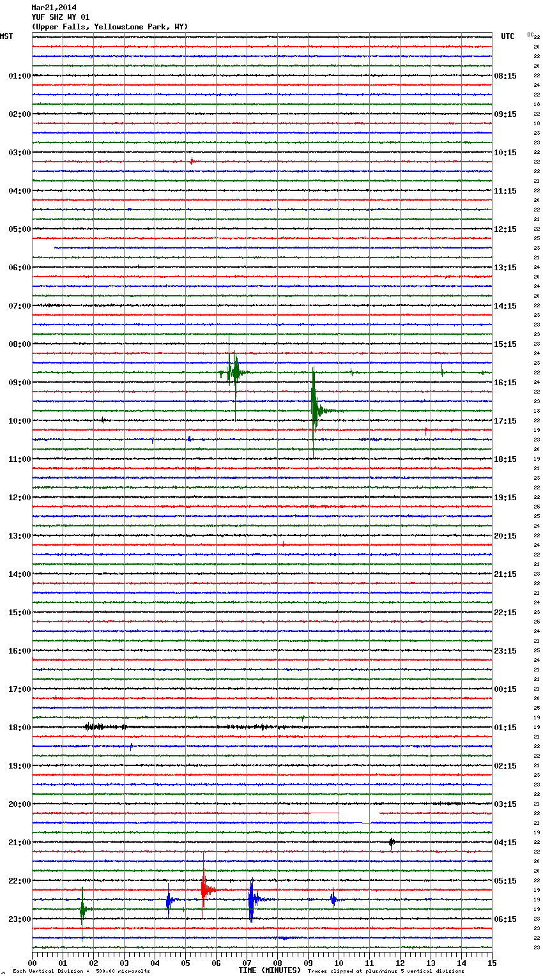Click the 05:15 UTC time label
This screenshot has width=543, height=980.
(505, 881)
